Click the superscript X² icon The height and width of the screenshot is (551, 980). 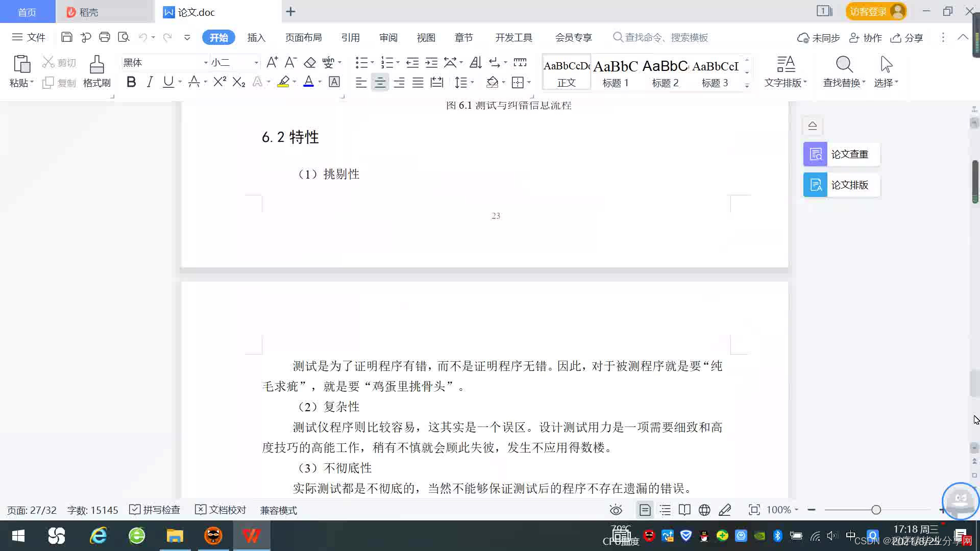tap(219, 82)
